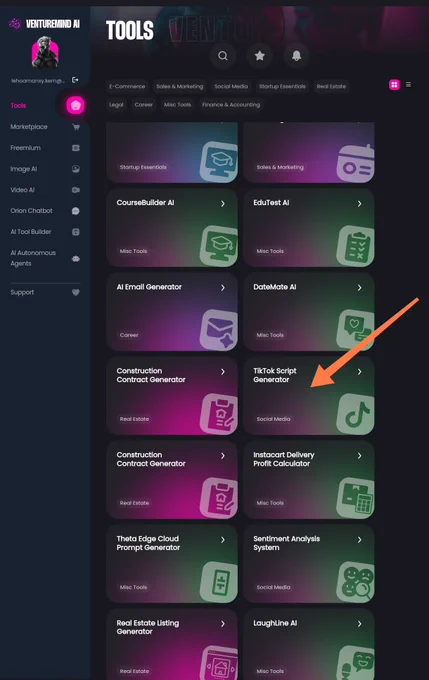Screen dimensions: 429x680
Task: Expand EduTest AI card chevron
Action: pyautogui.click(x=360, y=203)
